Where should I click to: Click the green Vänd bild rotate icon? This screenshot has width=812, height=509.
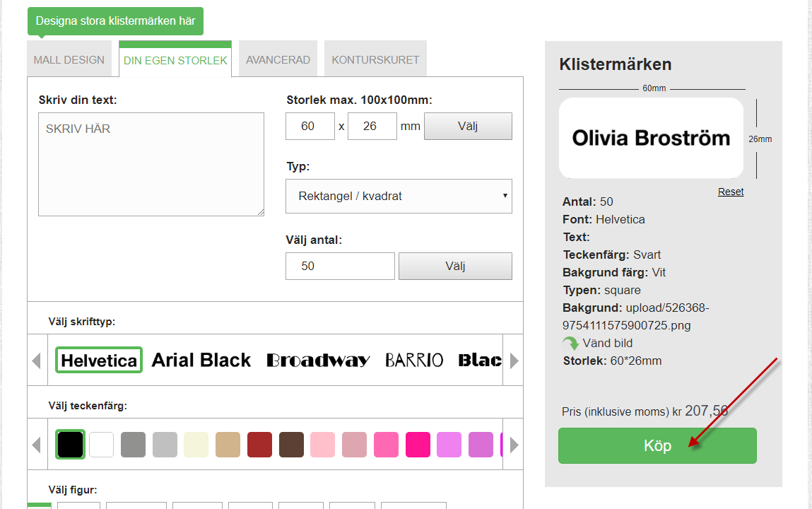point(571,344)
